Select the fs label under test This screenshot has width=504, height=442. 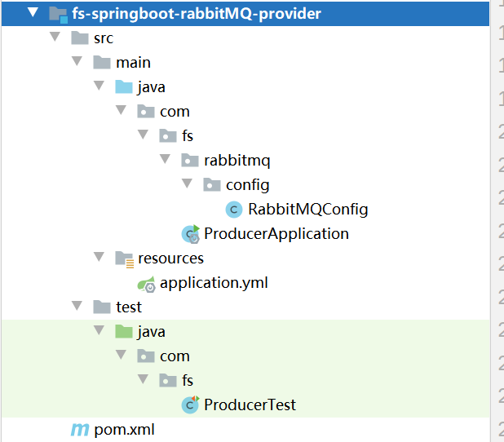click(x=188, y=380)
